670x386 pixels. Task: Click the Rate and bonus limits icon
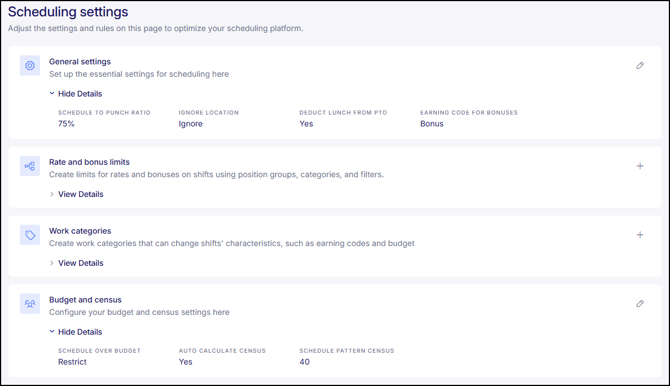point(30,166)
